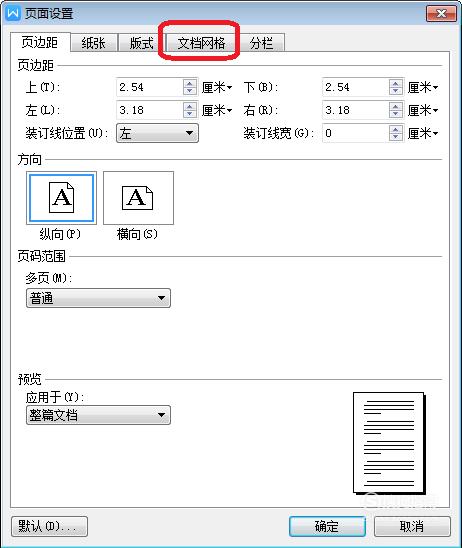Open unit dropdown for 右(R) margin
Image resolution: width=462 pixels, height=548 pixels.
click(x=423, y=110)
